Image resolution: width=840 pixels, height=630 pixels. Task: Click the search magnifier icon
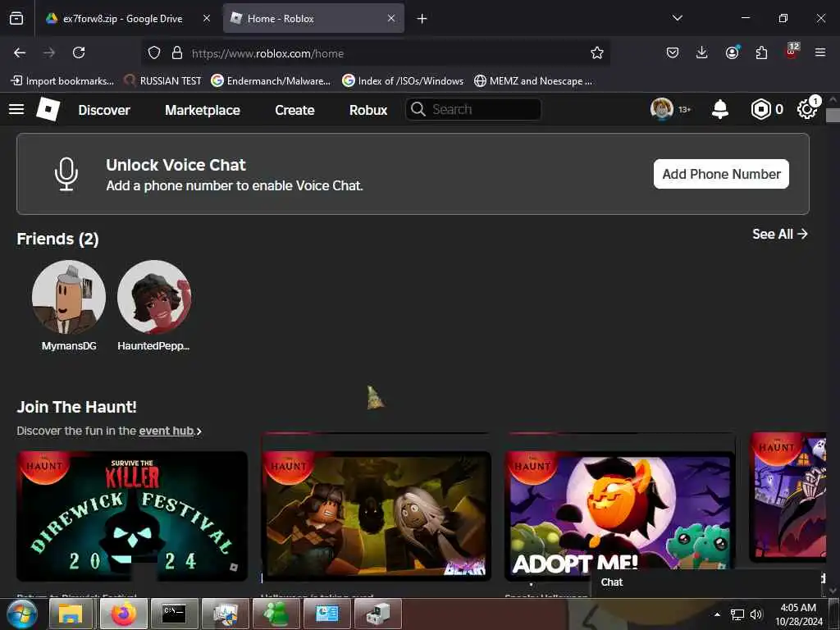point(418,109)
